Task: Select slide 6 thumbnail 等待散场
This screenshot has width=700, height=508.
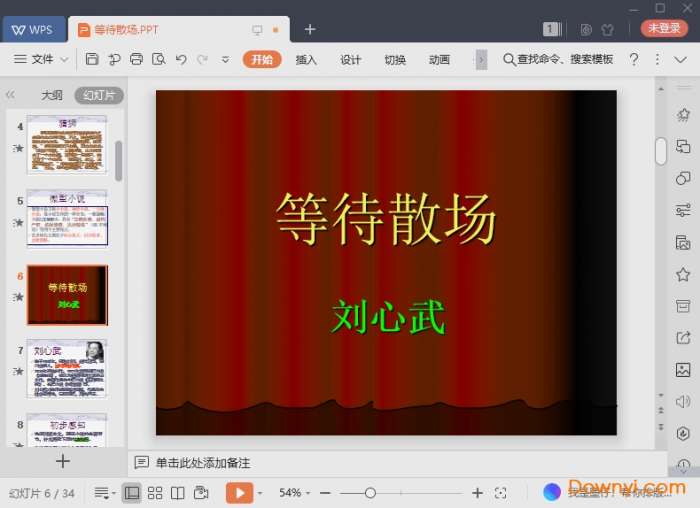Action: coord(67,295)
